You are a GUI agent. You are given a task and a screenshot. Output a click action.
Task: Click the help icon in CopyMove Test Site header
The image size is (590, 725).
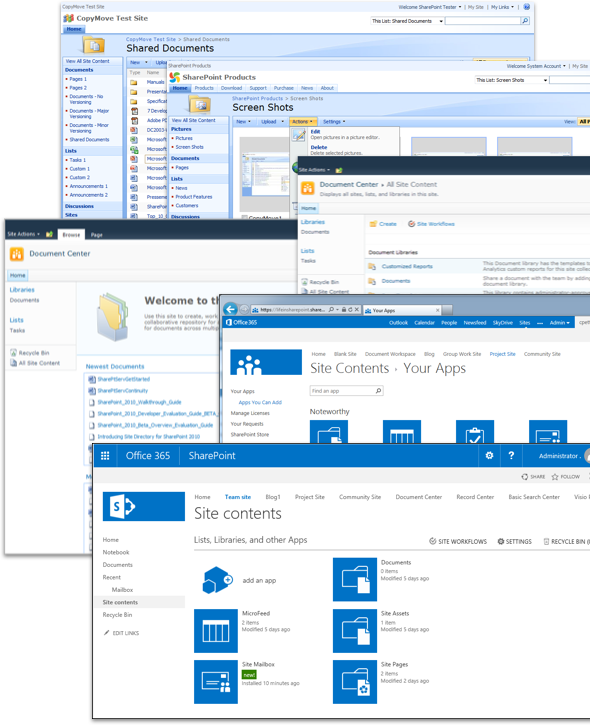(526, 7)
